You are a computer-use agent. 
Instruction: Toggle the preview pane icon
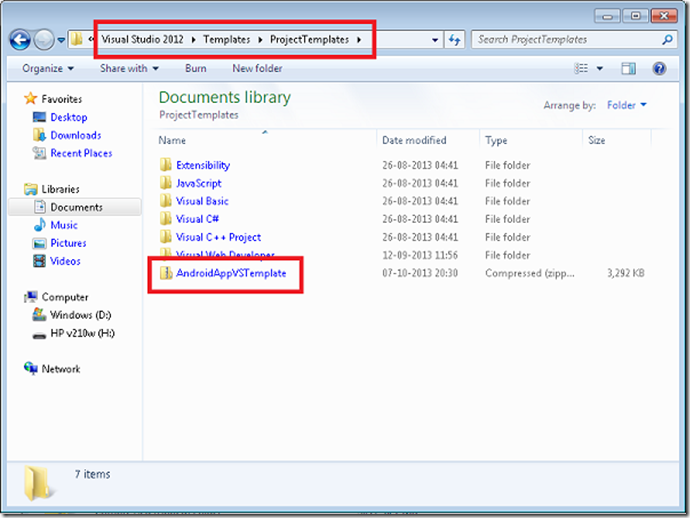pos(628,69)
